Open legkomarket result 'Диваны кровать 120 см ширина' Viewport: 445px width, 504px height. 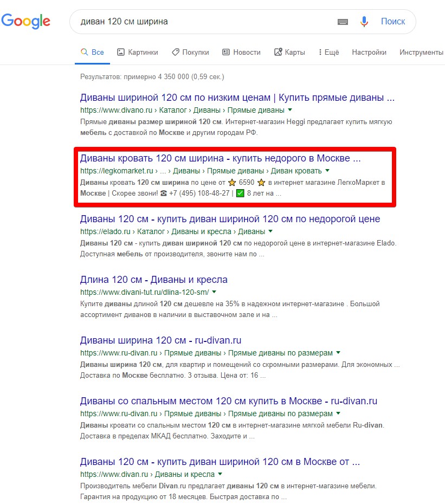point(220,158)
